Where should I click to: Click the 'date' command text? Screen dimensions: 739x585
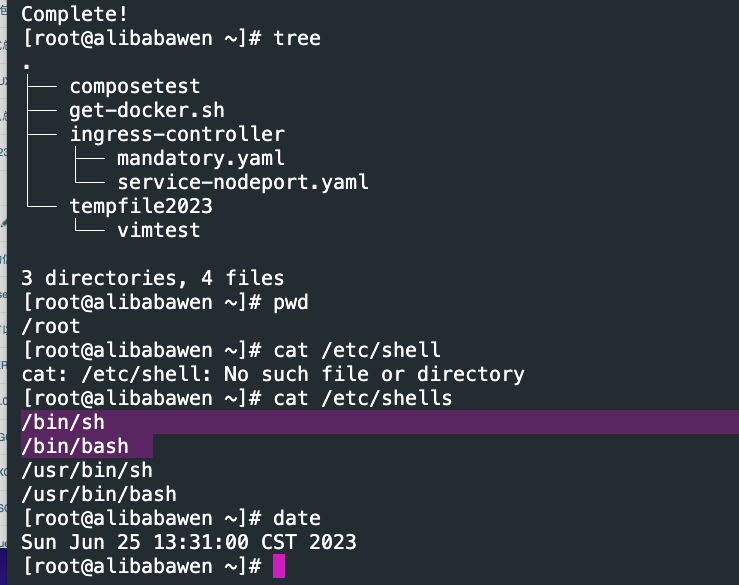coord(297,518)
